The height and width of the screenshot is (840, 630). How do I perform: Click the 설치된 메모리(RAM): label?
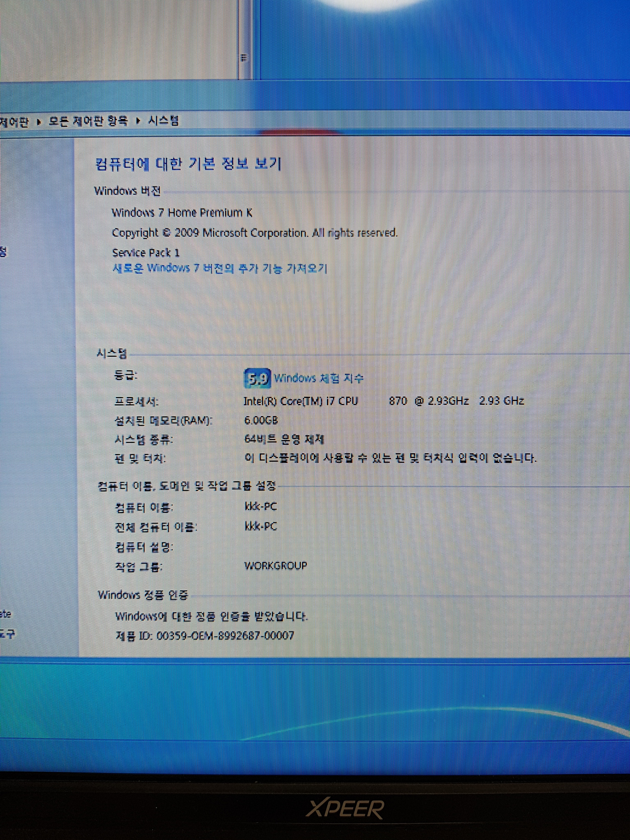tap(163, 420)
